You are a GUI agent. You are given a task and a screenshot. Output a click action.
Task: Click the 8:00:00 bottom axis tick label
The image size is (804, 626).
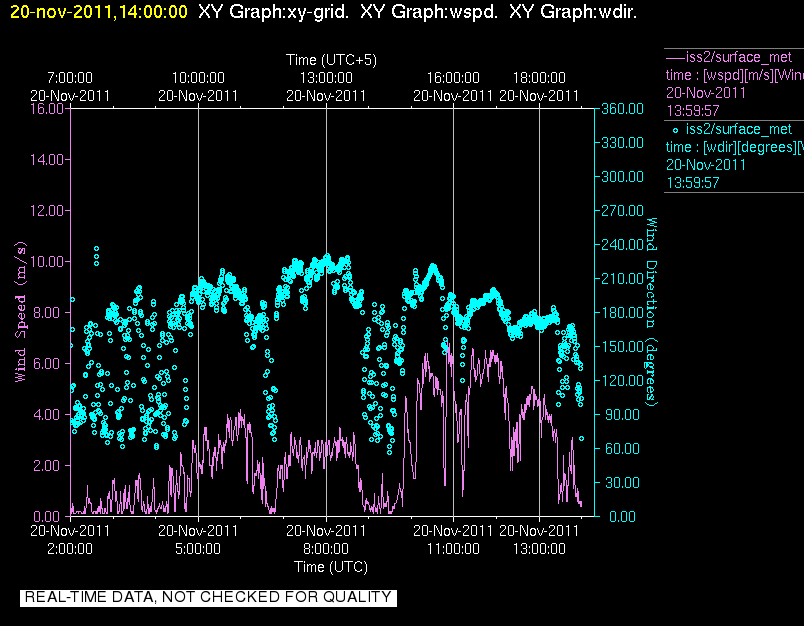coord(326,549)
